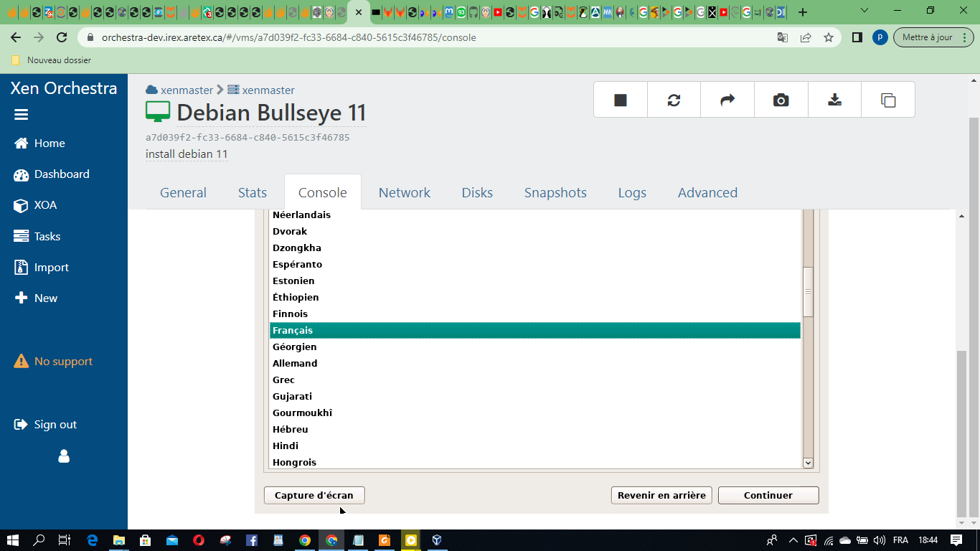Click the installer list scroll-down arrow
This screenshot has height=551, width=980.
point(808,463)
